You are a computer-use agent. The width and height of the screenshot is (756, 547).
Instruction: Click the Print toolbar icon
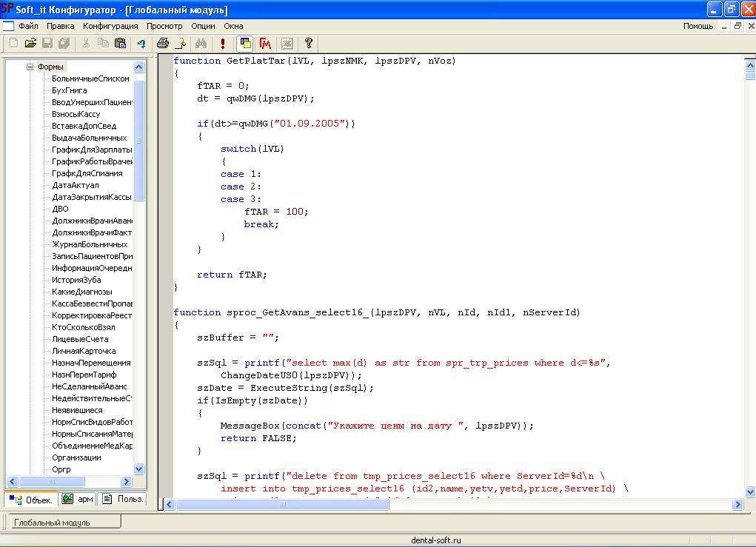pyautogui.click(x=162, y=44)
